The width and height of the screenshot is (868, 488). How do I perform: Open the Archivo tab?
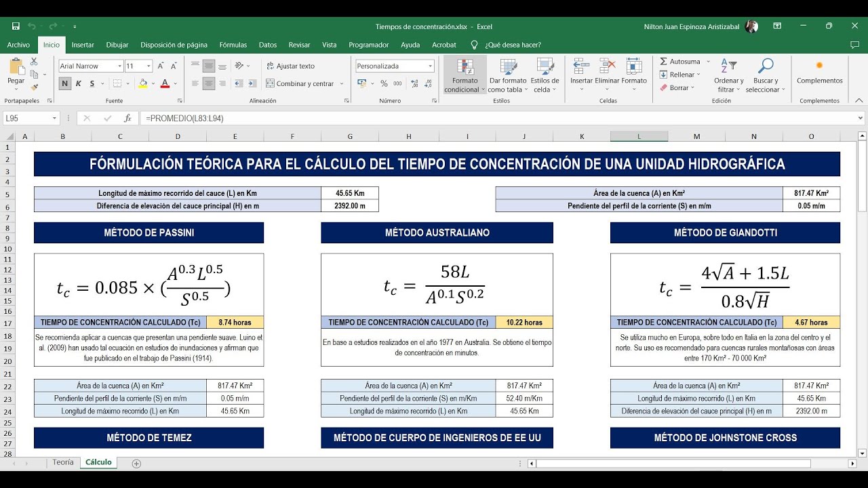[x=18, y=45]
